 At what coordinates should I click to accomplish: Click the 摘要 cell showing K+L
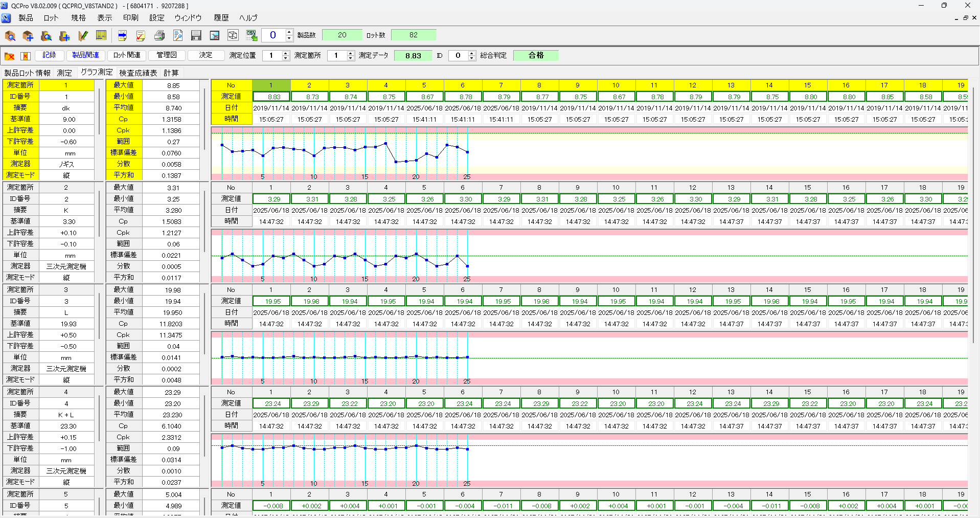click(66, 415)
